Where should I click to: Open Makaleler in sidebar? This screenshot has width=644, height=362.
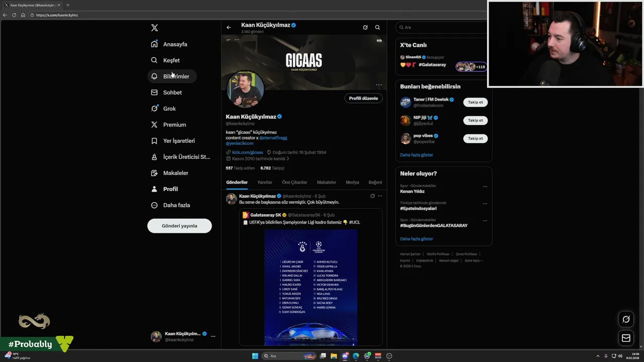click(170, 173)
